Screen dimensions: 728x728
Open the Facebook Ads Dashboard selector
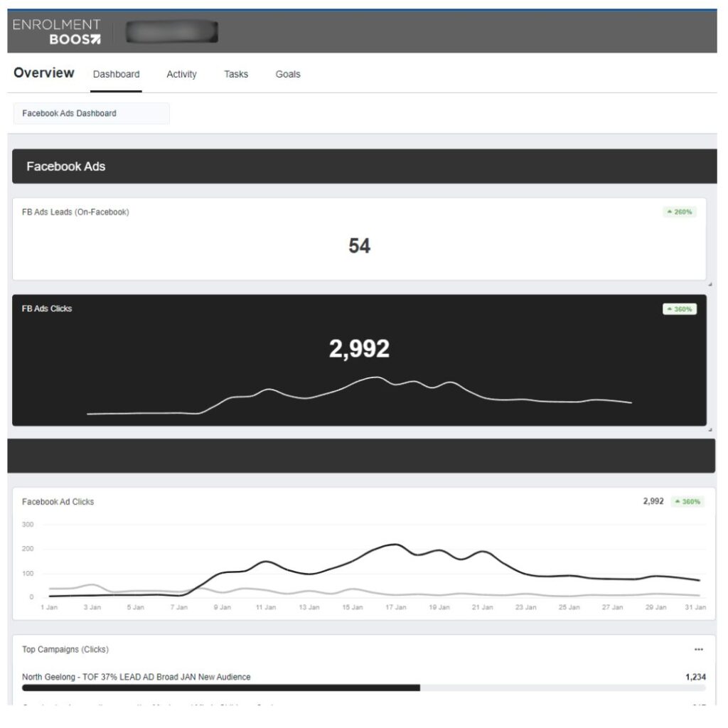point(92,114)
